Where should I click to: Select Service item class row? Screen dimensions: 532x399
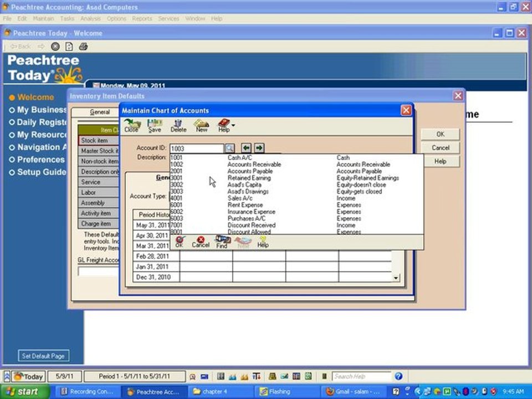click(99, 182)
